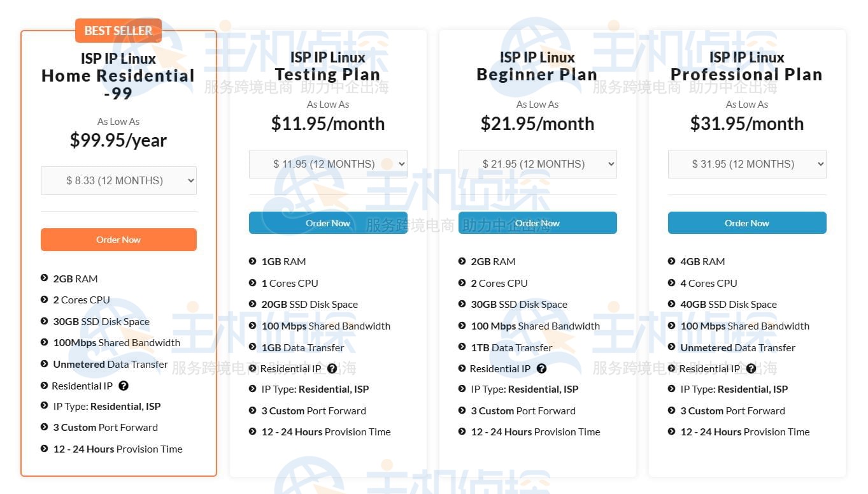
Task: Open the $11.95 (12 MONTHS) billing dropdown
Action: point(328,164)
